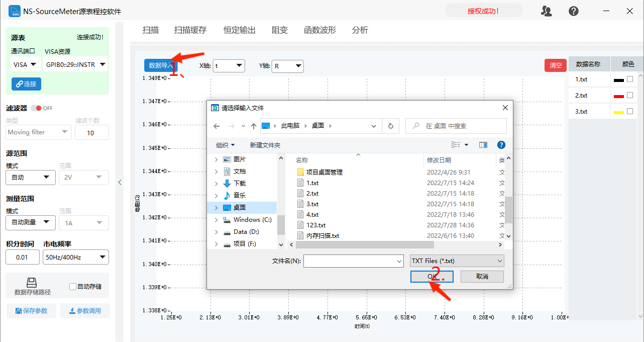The image size is (644, 342).
Task: Click the 积分时间 0.01 field
Action: [23, 258]
